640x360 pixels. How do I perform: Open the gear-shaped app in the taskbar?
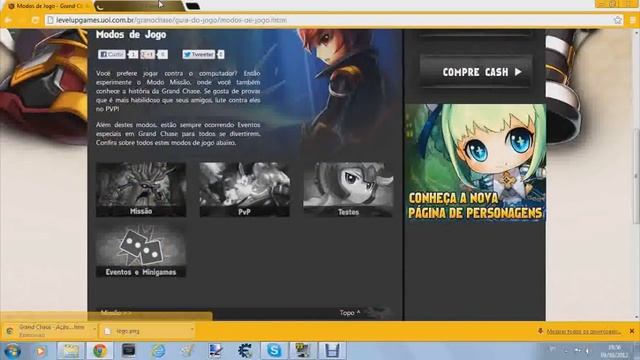[244, 351]
